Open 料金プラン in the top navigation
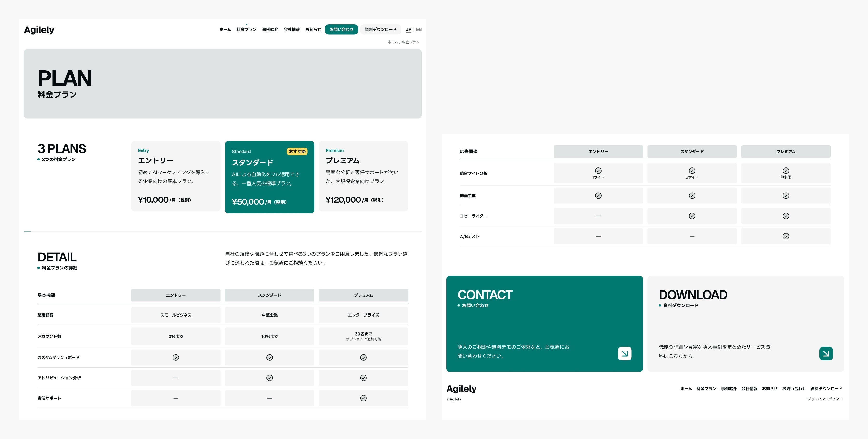The image size is (868, 439). coord(246,30)
